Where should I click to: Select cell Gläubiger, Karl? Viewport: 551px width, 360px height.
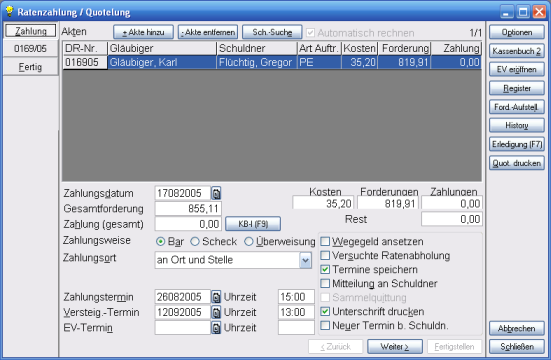(x=162, y=62)
